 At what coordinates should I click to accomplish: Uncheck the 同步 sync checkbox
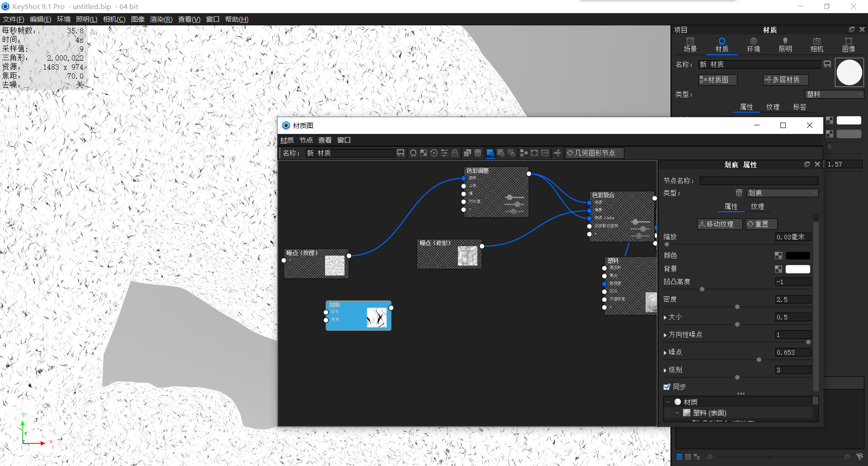point(667,386)
